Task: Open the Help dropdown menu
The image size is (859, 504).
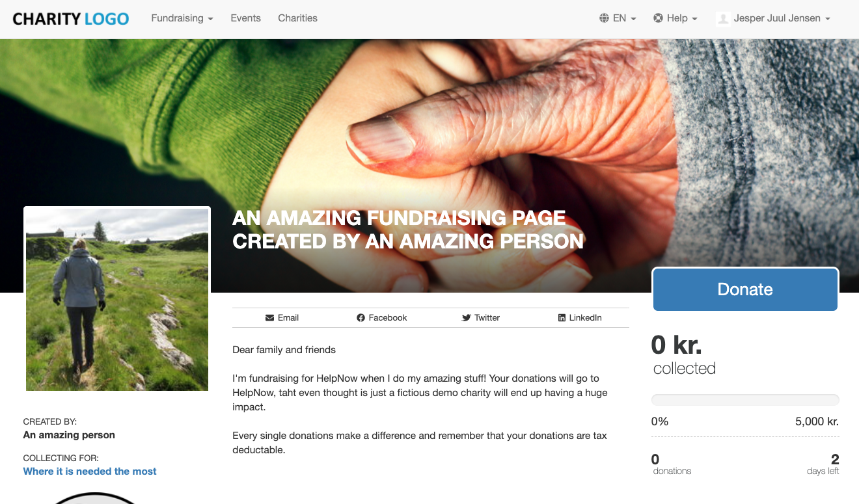Action: click(x=675, y=18)
